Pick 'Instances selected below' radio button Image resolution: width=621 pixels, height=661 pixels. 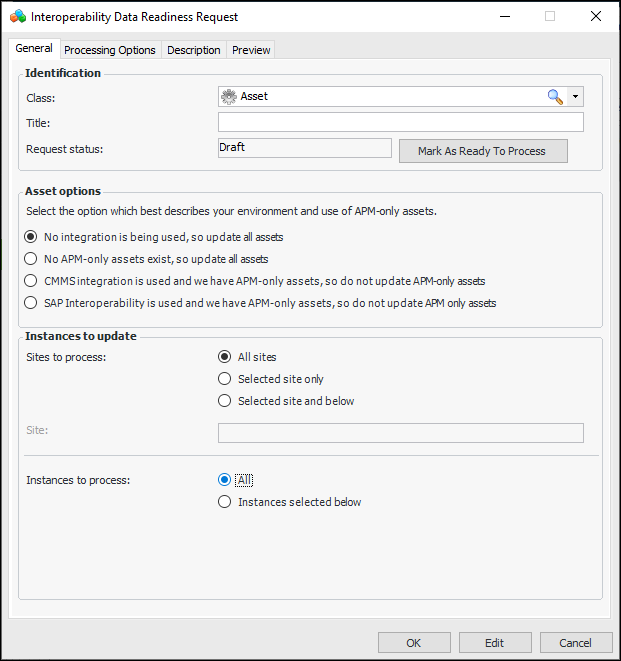[225, 502]
